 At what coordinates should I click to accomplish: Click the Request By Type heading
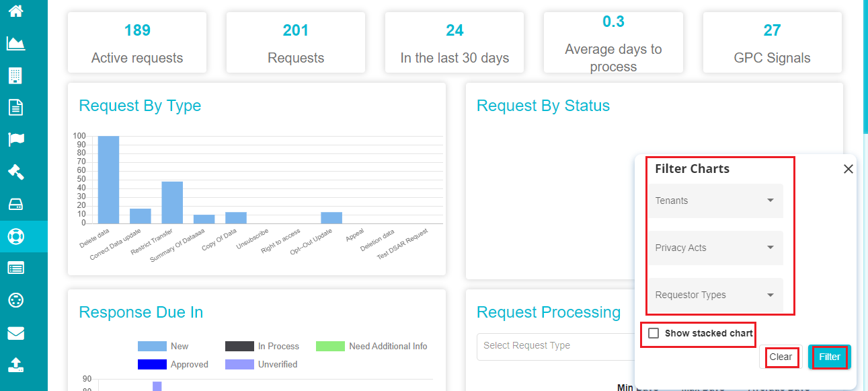[x=140, y=106]
